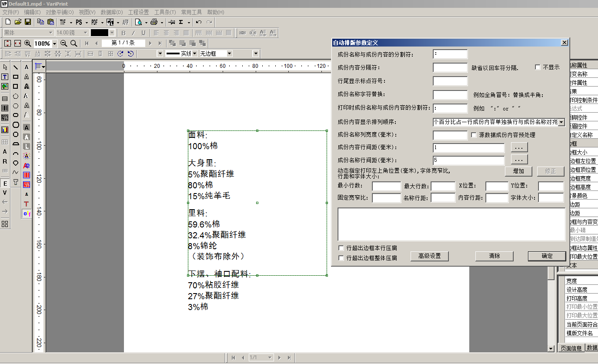Confirm dialog with 确定 button
This screenshot has height=364, width=598.
click(547, 256)
